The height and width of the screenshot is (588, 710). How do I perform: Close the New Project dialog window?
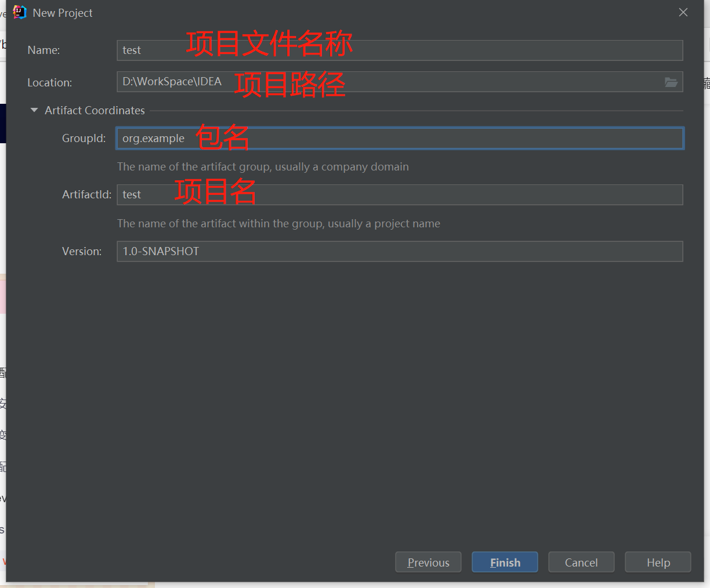(683, 13)
